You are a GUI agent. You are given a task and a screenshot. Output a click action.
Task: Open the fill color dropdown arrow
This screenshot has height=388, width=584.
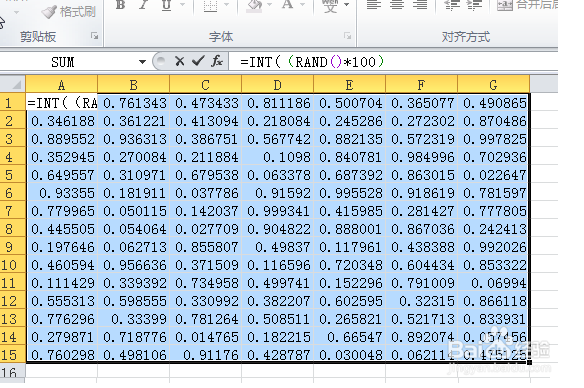tap(270, 5)
